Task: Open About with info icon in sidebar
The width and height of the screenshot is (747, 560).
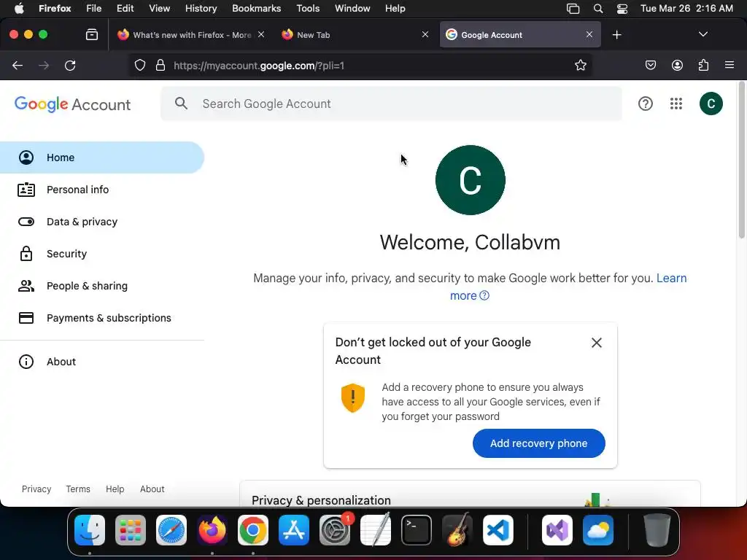Action: click(102, 362)
